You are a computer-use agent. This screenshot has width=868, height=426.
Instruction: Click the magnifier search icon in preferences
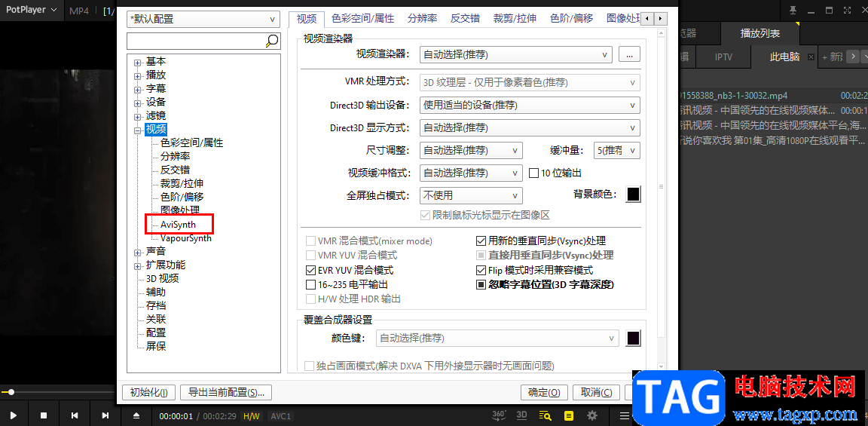(272, 41)
